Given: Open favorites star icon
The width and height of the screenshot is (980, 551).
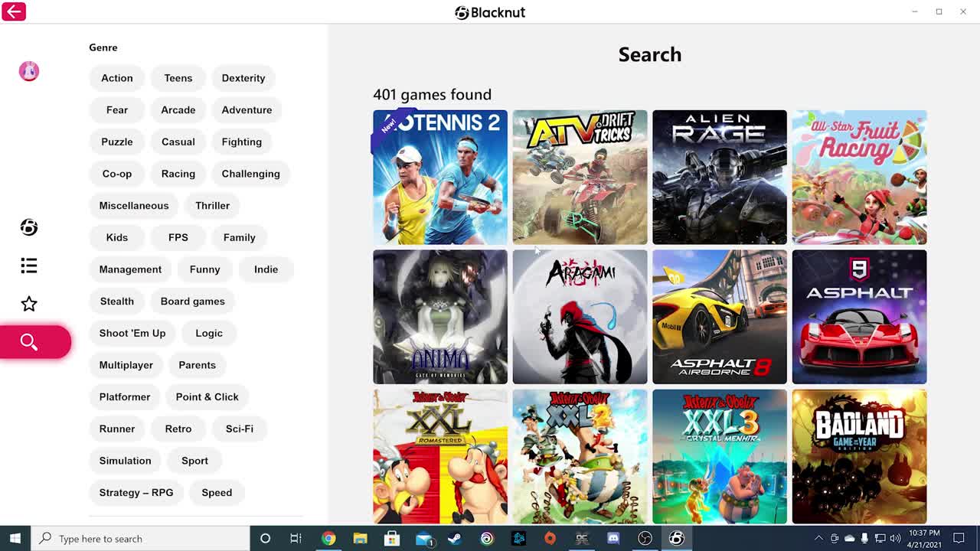Looking at the screenshot, I should (29, 304).
